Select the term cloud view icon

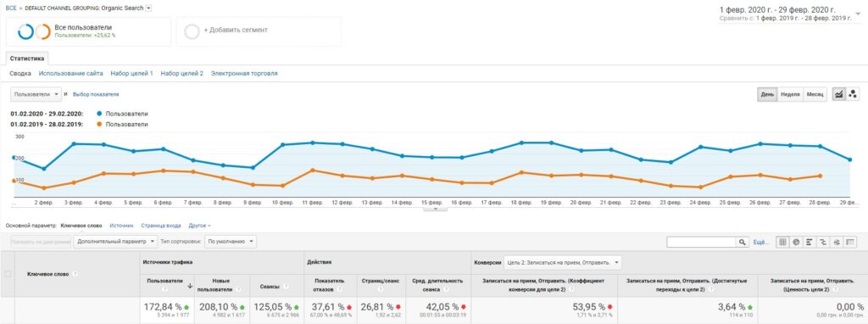pyautogui.click(x=837, y=242)
